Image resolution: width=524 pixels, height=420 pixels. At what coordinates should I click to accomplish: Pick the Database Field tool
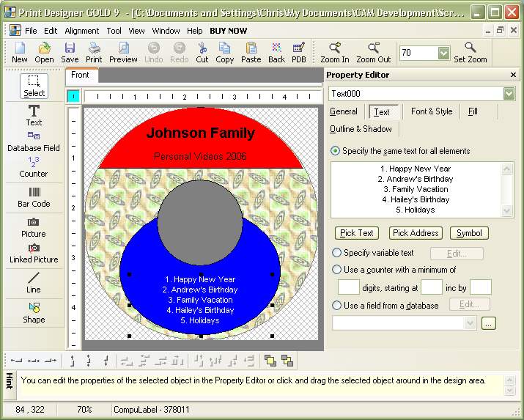point(34,141)
